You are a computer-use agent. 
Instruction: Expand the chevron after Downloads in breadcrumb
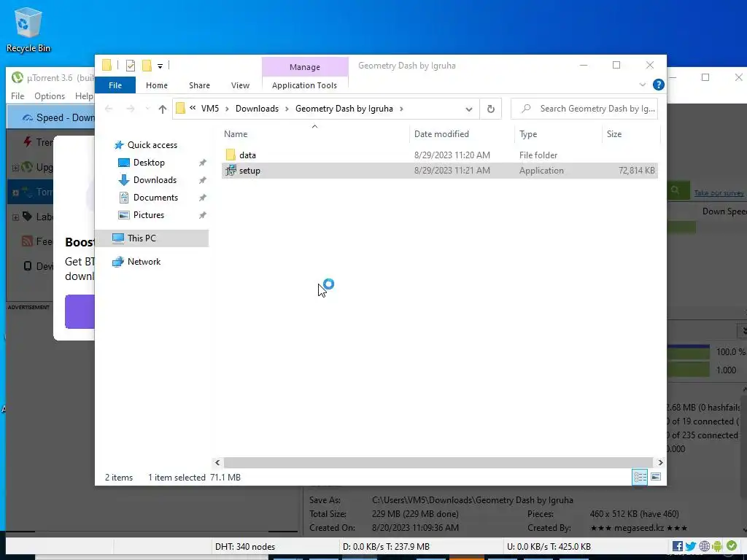pos(287,109)
